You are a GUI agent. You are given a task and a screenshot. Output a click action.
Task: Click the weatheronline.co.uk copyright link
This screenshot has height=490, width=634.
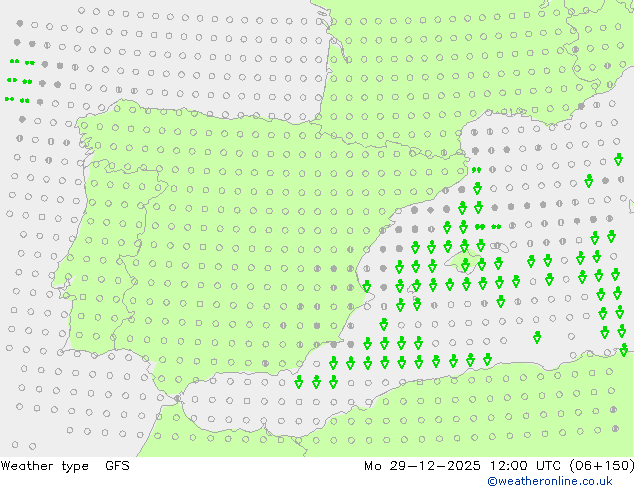(x=550, y=481)
